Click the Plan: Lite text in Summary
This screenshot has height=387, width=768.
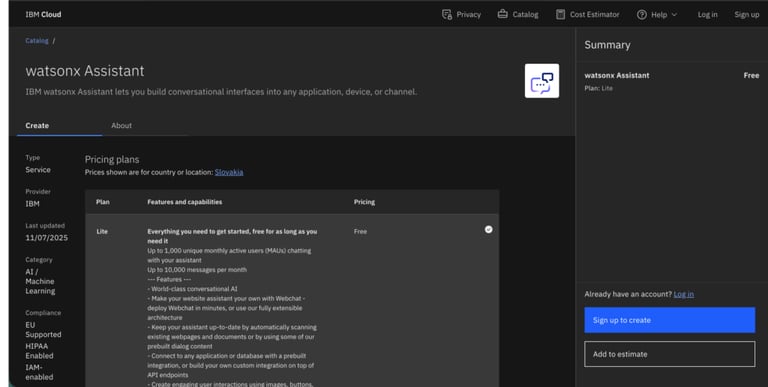[598, 88]
